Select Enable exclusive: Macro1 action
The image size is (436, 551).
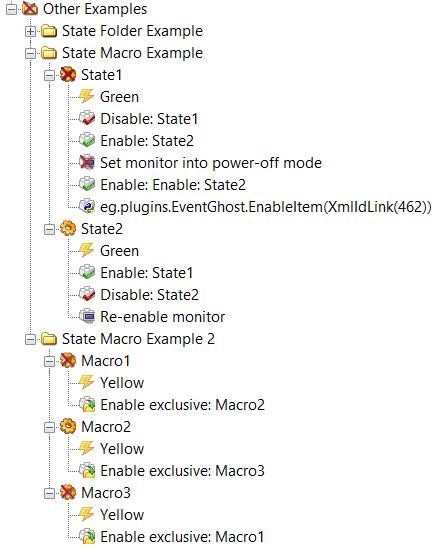tap(182, 536)
